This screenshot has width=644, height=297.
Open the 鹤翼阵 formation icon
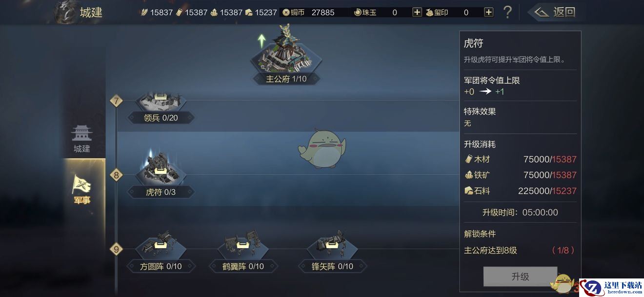pyautogui.click(x=243, y=246)
